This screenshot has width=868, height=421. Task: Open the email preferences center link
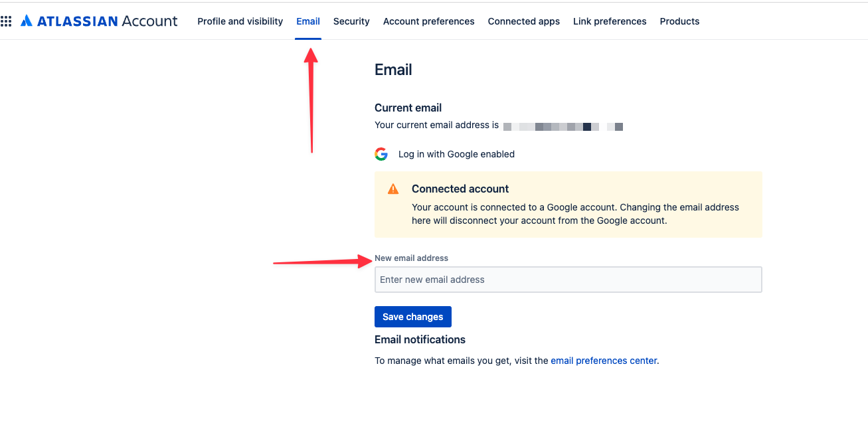tap(603, 360)
